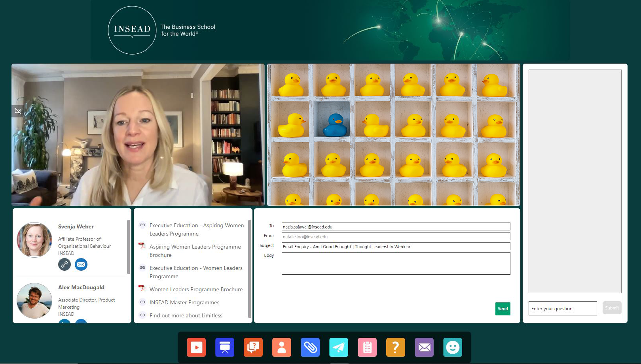
Task: Email Svenja Weber via envelope icon
Action: point(81,264)
